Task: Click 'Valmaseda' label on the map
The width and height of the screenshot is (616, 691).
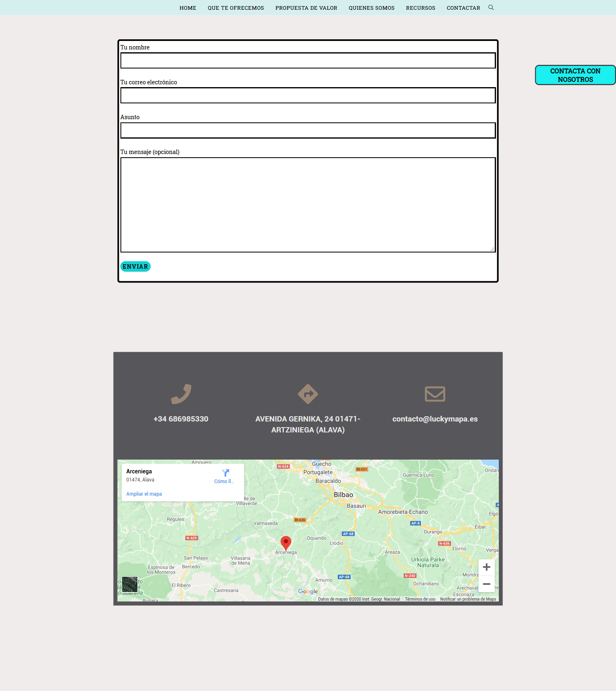Action: click(x=266, y=523)
